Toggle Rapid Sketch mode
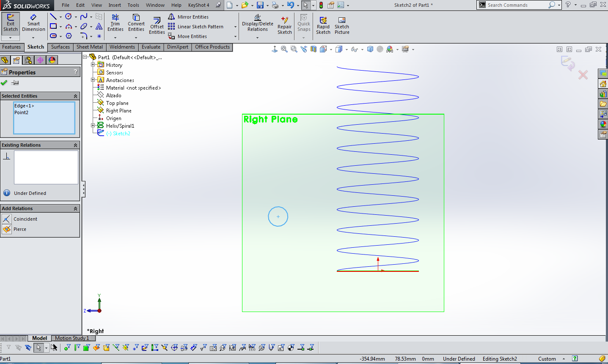Screen dimensions: 608x364 [x=323, y=23]
